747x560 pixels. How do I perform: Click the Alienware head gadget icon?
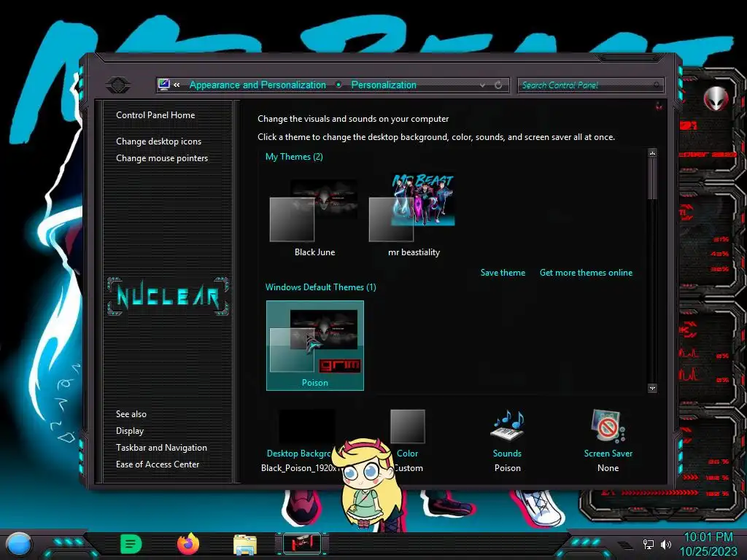[x=716, y=99]
